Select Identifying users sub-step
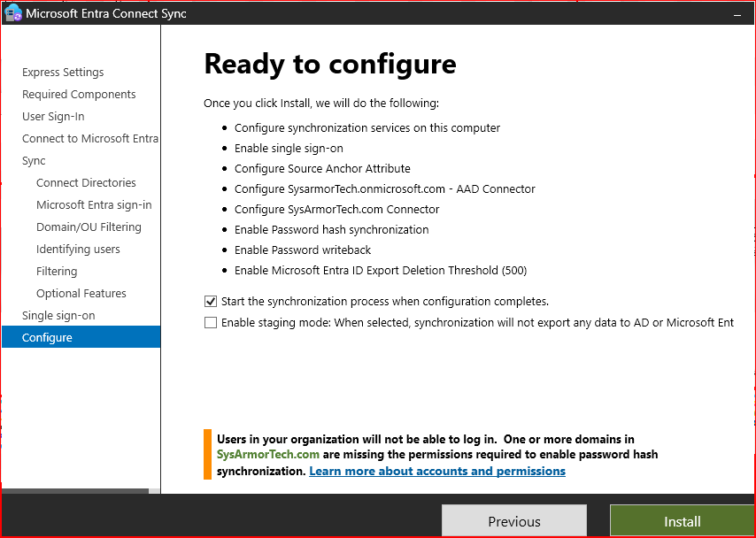 [78, 250]
